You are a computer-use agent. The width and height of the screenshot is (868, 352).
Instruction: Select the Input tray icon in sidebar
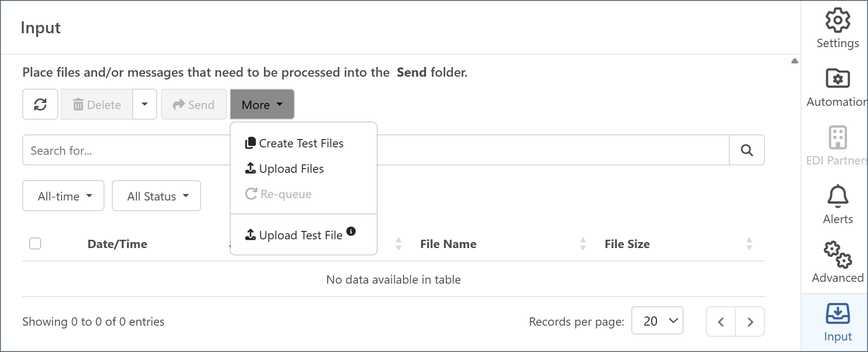[837, 314]
